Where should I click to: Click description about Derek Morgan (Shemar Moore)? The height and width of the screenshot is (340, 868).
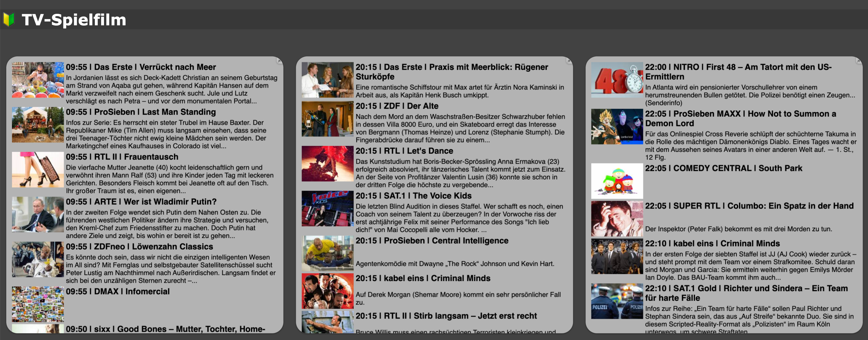coord(458,298)
